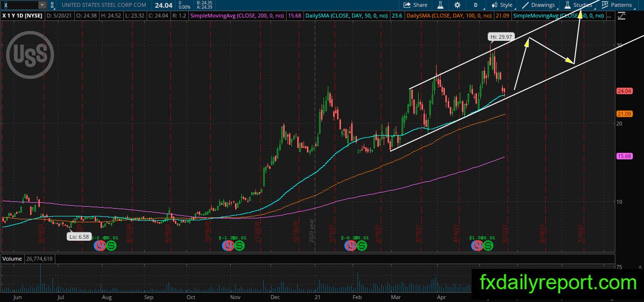Click the R: 1.2 range readout
This screenshot has width=644, height=302.
point(179,16)
